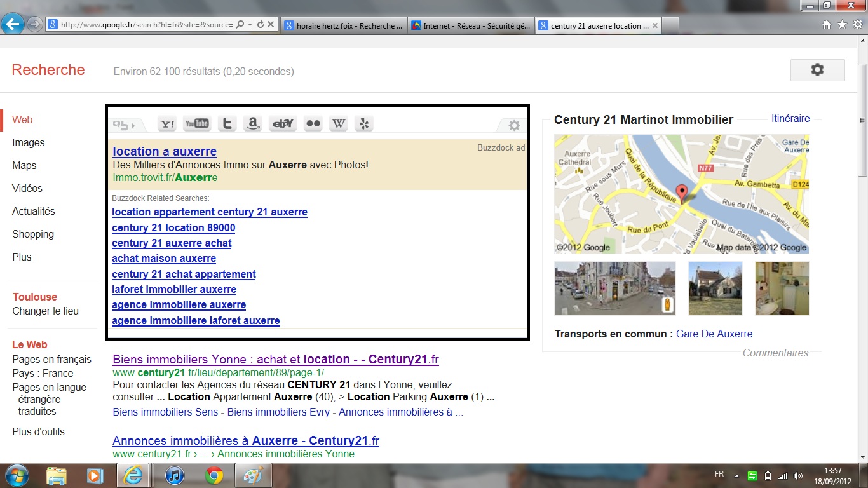Open the Favorites star icon
Image resolution: width=868 pixels, height=488 pixels.
842,25
